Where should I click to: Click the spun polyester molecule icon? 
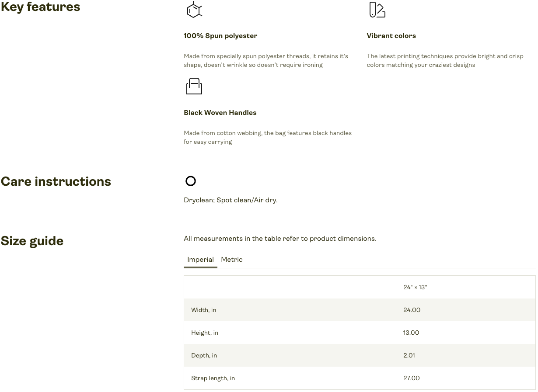(x=194, y=10)
